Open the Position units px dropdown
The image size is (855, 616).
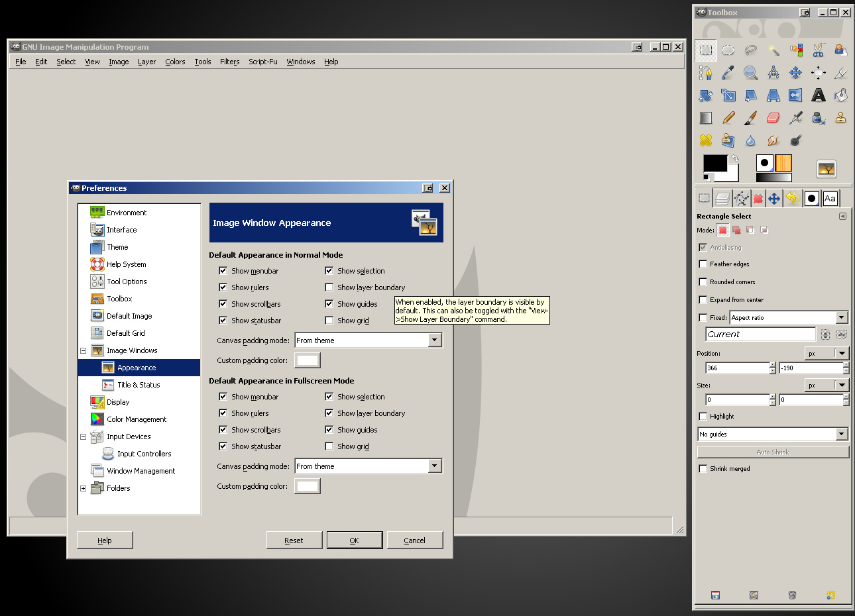(x=826, y=354)
